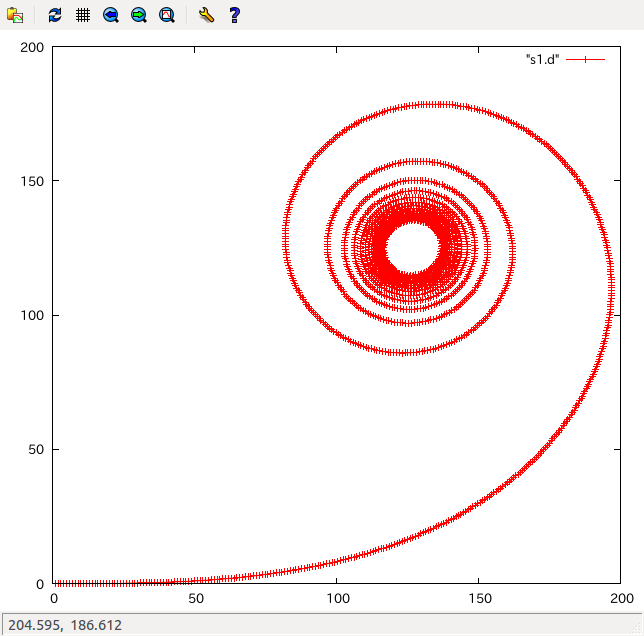The width and height of the screenshot is (644, 636).
Task: Click the "s1.d" legend label
Action: coord(542,60)
